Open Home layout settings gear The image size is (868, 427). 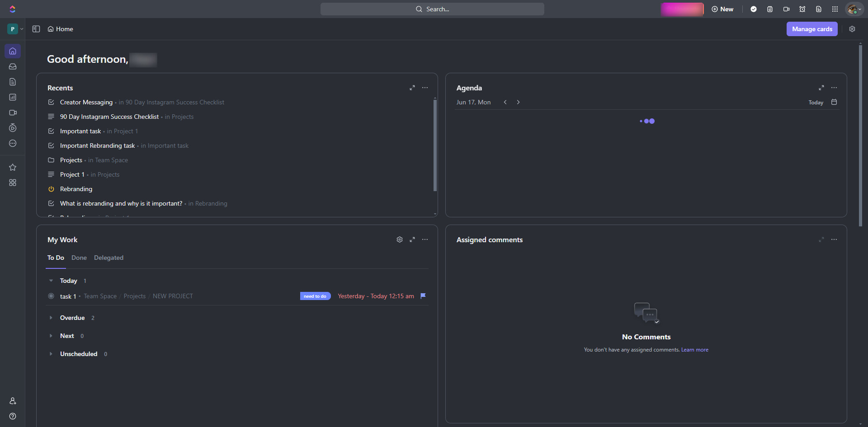pos(852,29)
